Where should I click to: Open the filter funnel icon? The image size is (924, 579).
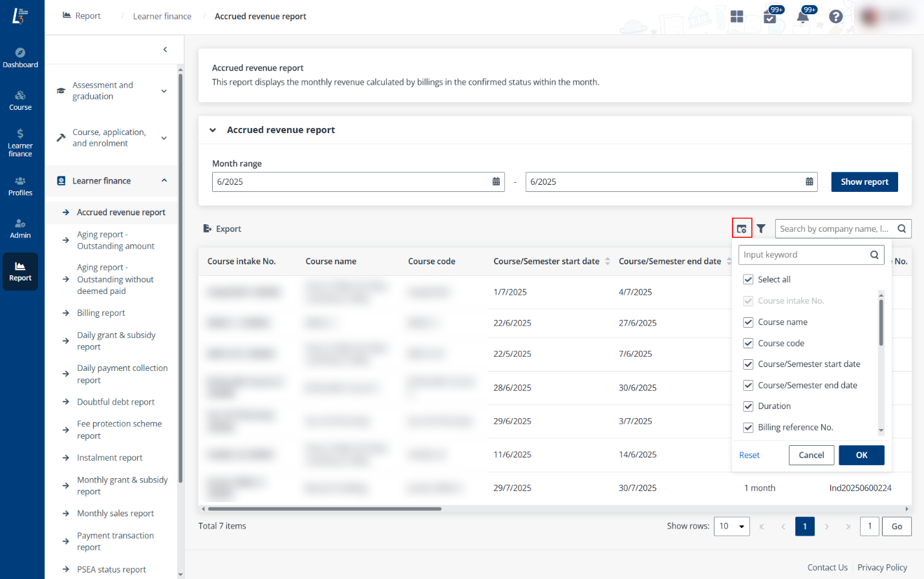click(761, 228)
